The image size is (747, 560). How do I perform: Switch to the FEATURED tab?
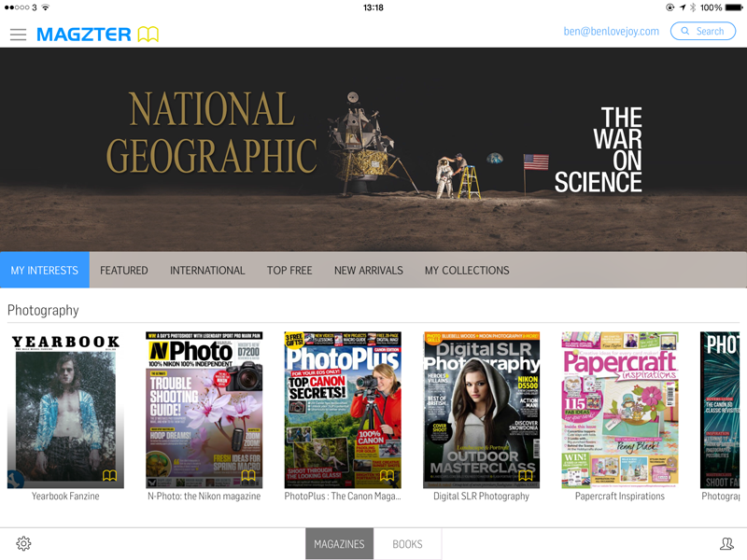124,270
